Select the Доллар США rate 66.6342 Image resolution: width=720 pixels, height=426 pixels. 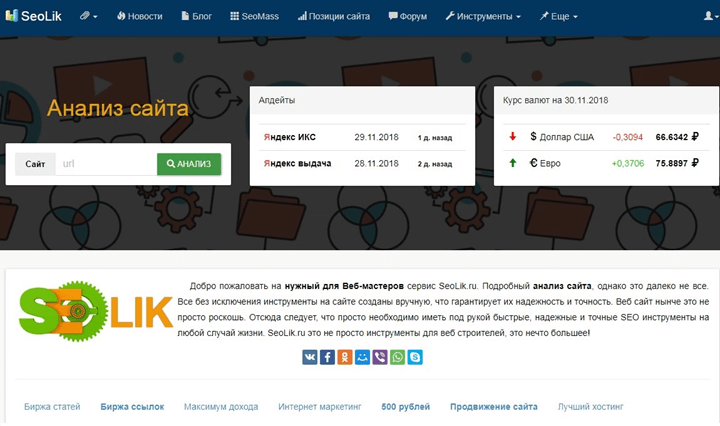677,137
